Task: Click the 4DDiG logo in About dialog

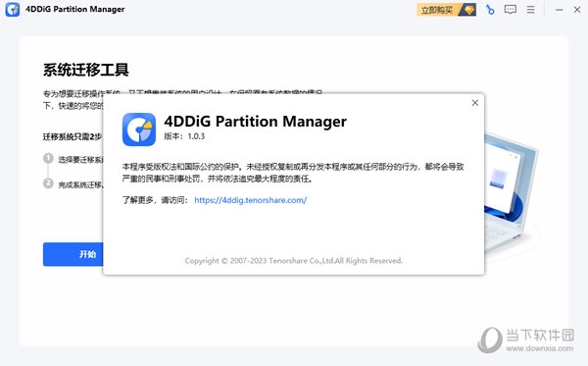Action: pos(139,130)
